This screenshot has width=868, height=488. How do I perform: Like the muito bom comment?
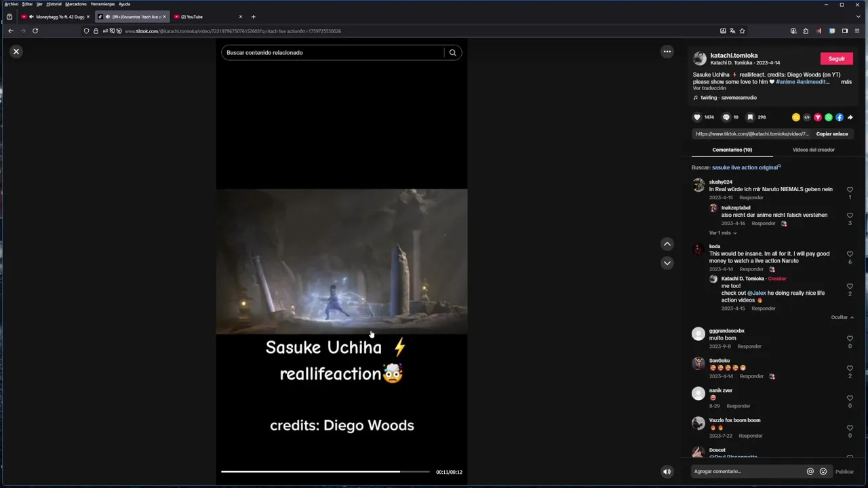(x=850, y=339)
